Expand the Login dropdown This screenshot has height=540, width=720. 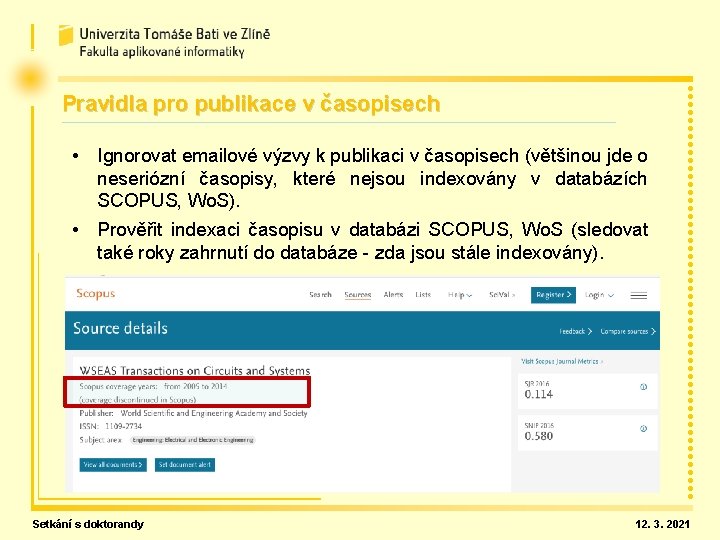599,295
